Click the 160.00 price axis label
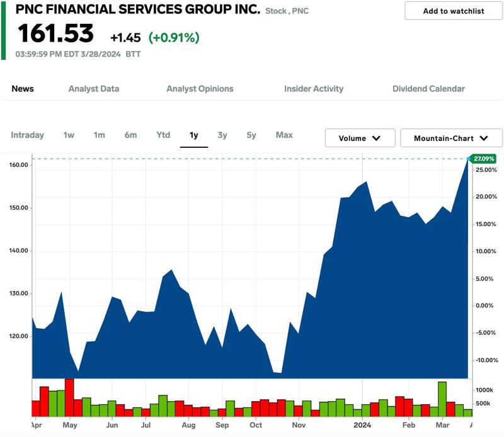The width and height of the screenshot is (504, 437). point(19,165)
